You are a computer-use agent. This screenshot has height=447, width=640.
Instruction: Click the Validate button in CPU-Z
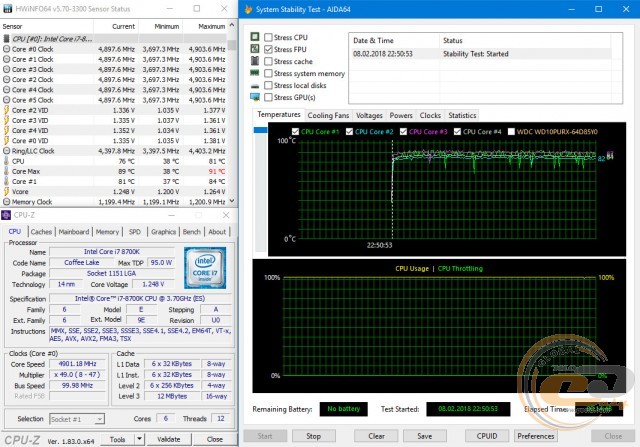pos(169,439)
